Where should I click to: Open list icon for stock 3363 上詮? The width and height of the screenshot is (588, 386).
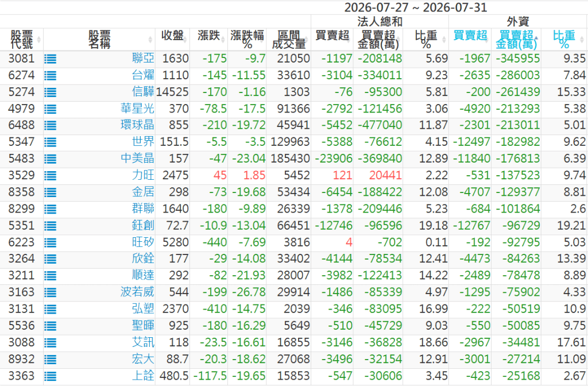51,376
